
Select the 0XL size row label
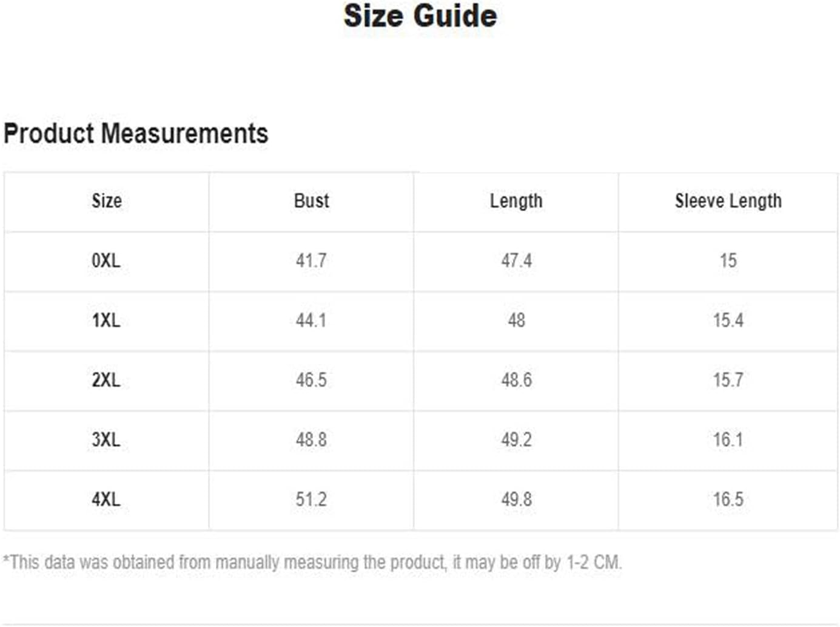(106, 261)
